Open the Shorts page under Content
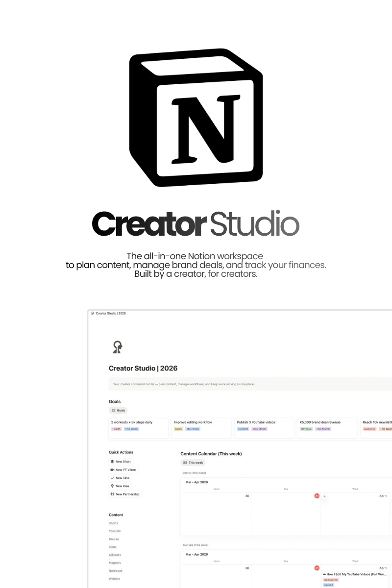 pyautogui.click(x=113, y=523)
